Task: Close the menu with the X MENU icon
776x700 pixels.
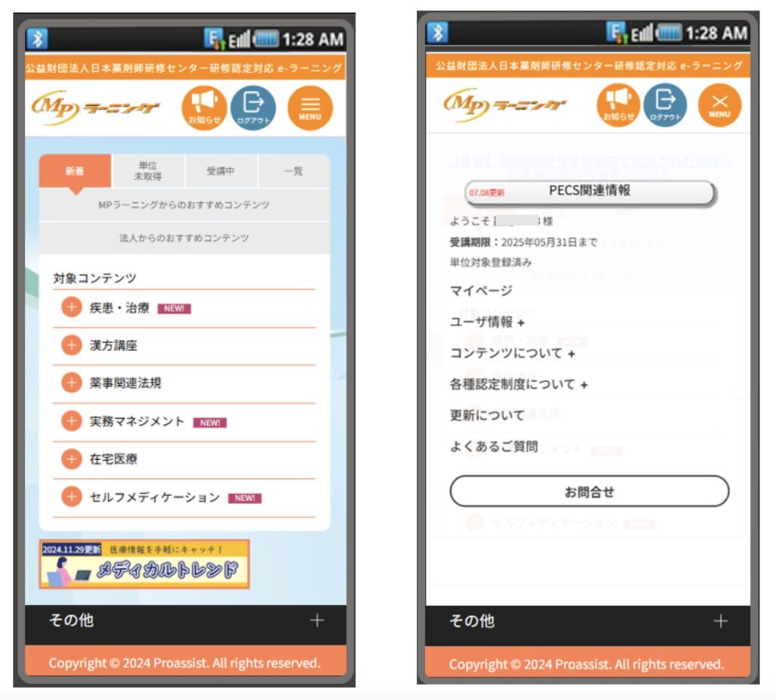Action: [x=719, y=105]
